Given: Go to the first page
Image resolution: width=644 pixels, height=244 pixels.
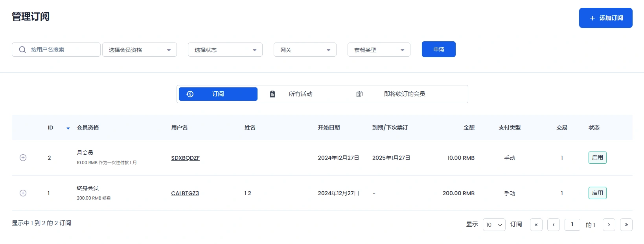Looking at the screenshot, I should pos(536,225).
